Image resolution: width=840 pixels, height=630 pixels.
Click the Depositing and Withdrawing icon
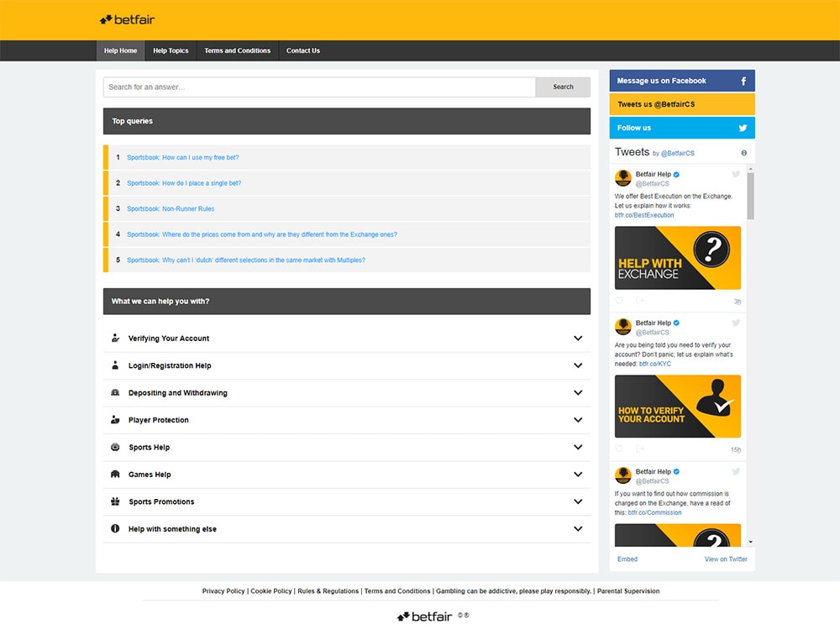(115, 392)
